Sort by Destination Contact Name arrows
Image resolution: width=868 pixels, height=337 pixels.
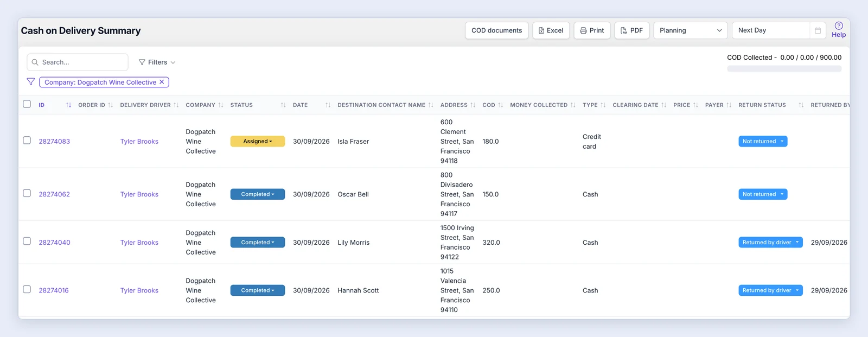[x=431, y=105]
